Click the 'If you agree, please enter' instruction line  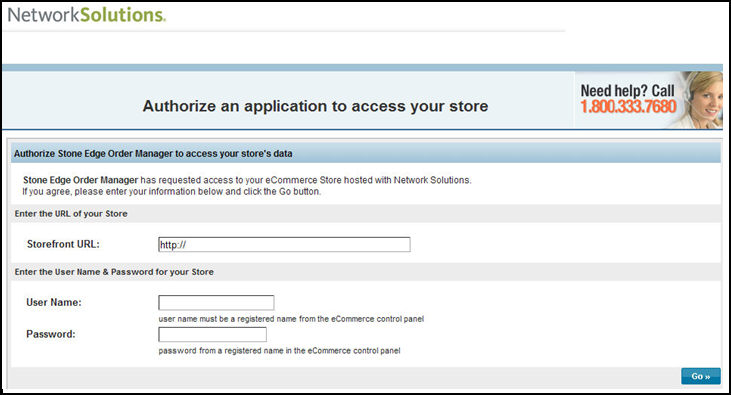[x=172, y=192]
